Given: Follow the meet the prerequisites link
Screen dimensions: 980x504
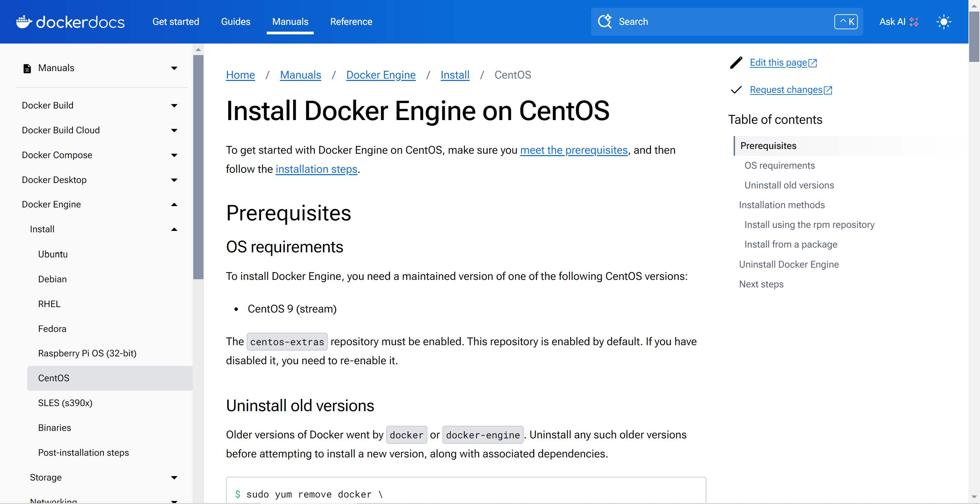Looking at the screenshot, I should click(x=574, y=150).
